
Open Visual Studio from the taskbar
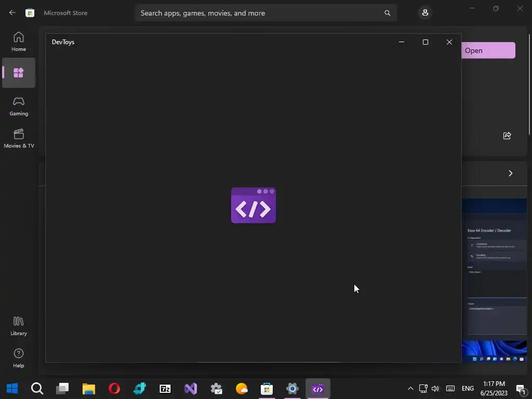[190, 389]
